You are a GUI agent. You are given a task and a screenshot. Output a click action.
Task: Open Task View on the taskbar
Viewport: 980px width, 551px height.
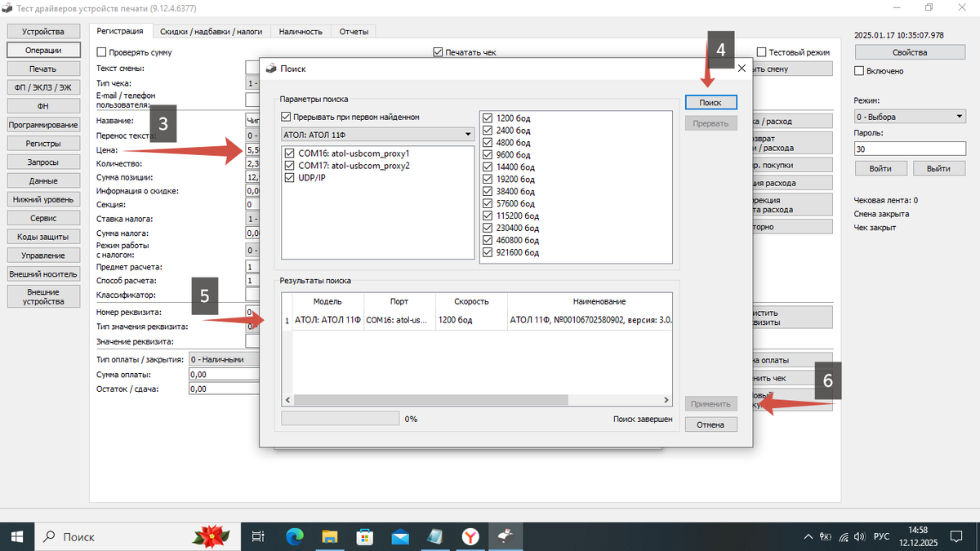pyautogui.click(x=258, y=536)
